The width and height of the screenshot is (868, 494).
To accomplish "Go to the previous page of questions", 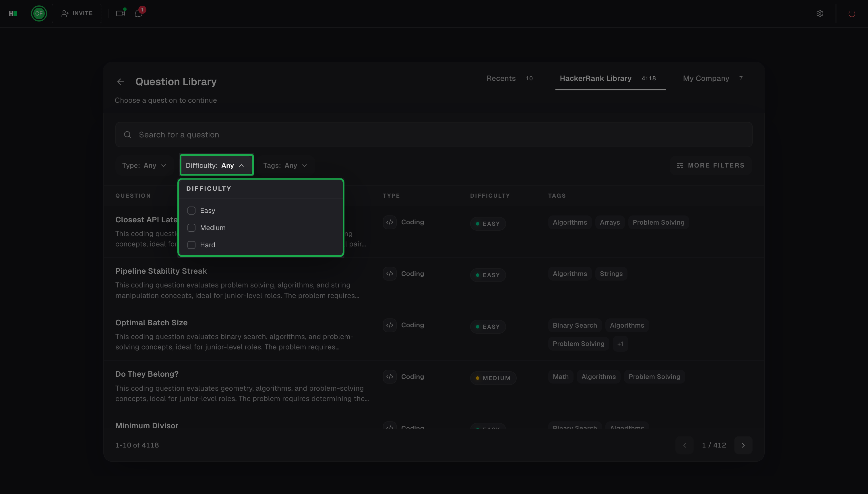I will click(684, 445).
